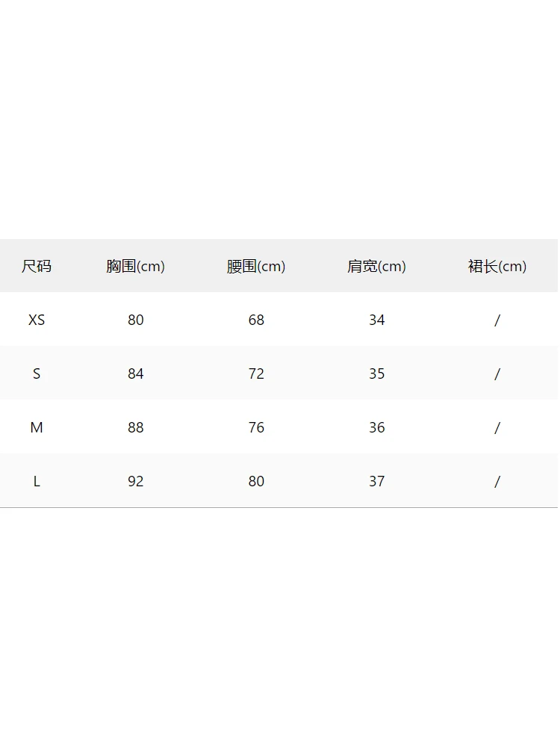
Task: Click the shoulder width value 34
Action: point(376,320)
